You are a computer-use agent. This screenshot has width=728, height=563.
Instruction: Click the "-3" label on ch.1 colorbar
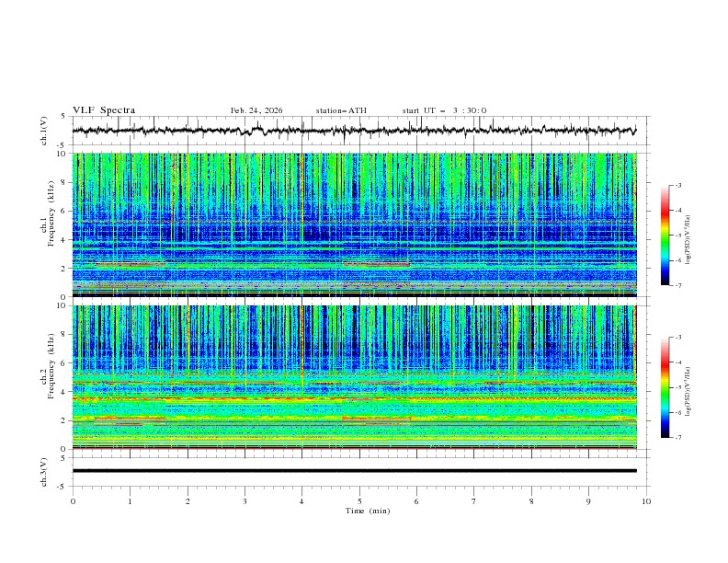coord(678,185)
